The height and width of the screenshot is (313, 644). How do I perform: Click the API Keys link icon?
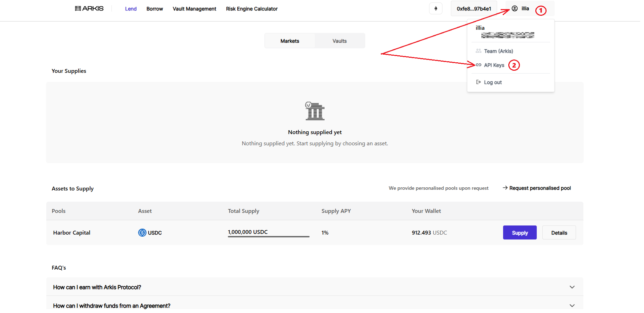point(479,65)
